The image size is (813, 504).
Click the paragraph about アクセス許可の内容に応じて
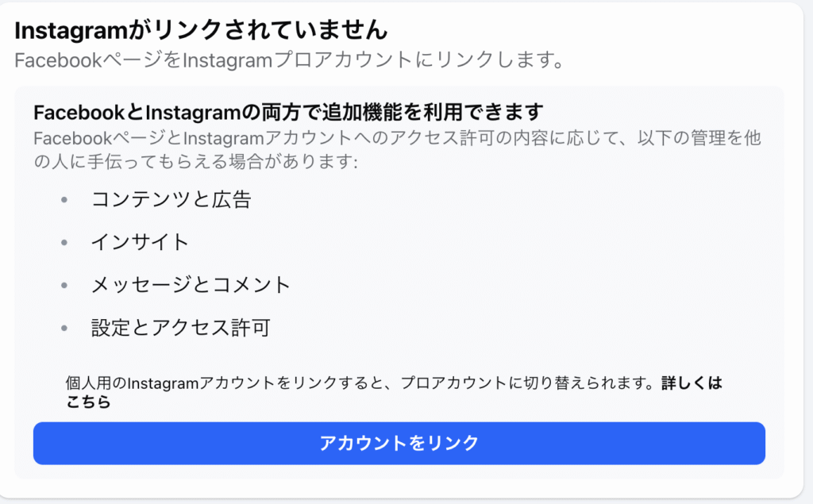click(397, 150)
